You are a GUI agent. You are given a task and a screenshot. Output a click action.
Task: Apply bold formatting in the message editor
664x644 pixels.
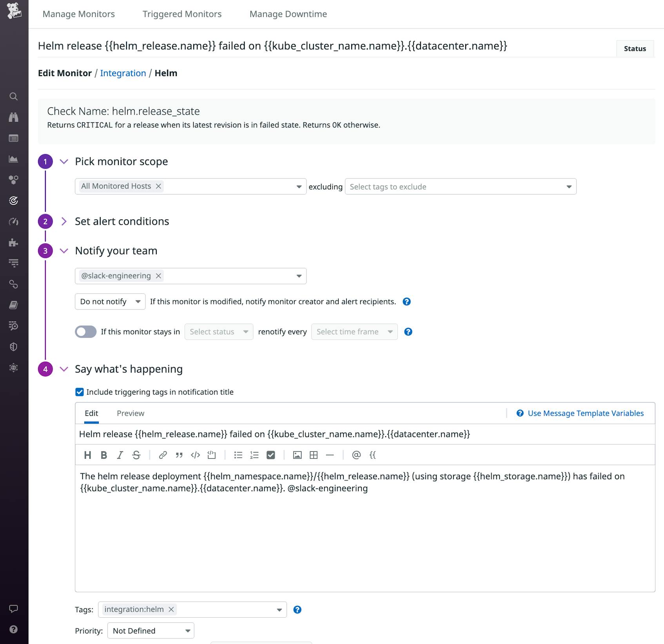[103, 455]
